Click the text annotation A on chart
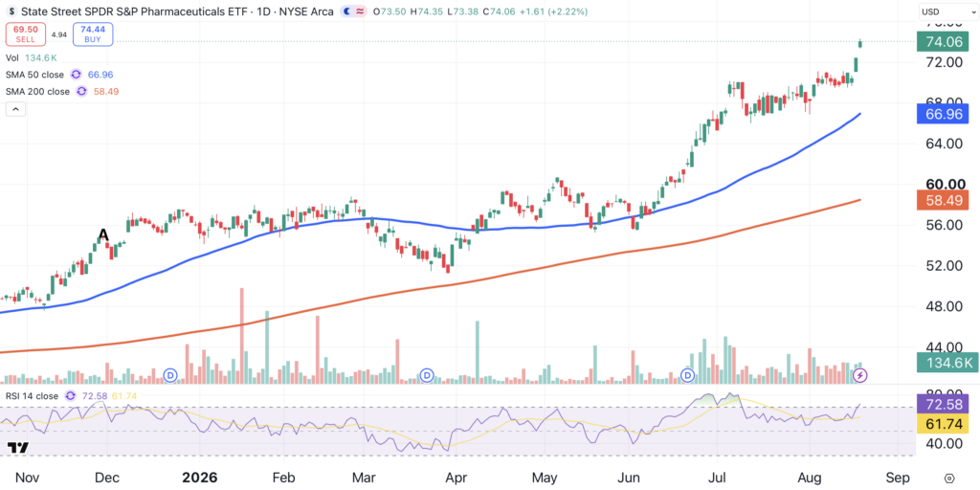Screen dimensions: 980x490 click(x=103, y=235)
